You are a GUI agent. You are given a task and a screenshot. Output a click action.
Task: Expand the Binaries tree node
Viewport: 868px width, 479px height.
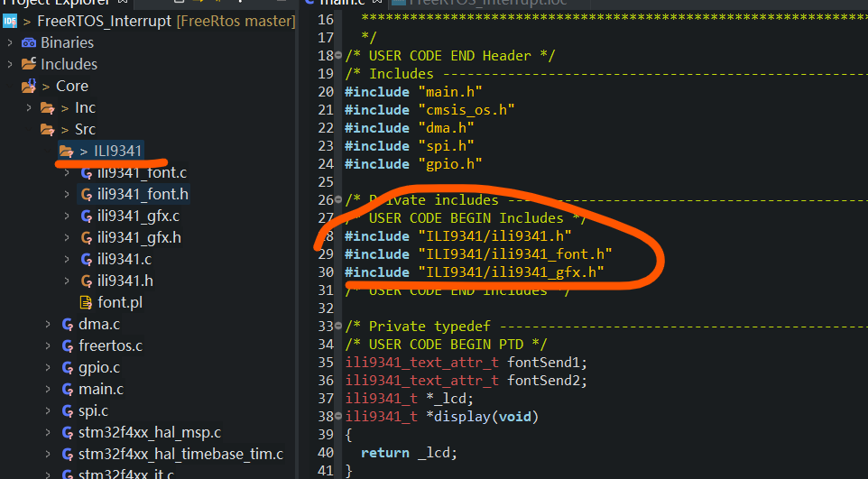9,42
